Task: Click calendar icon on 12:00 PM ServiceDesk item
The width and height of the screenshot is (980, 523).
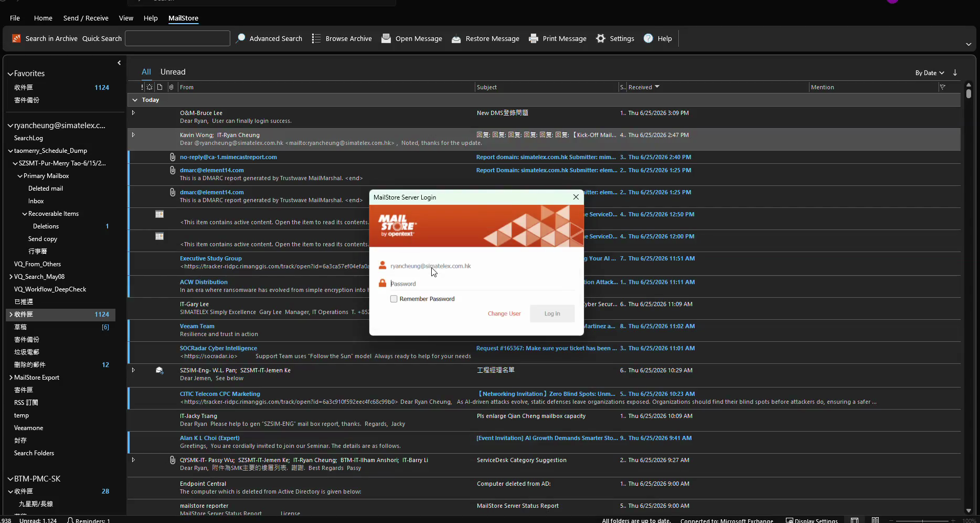Action: pos(159,236)
